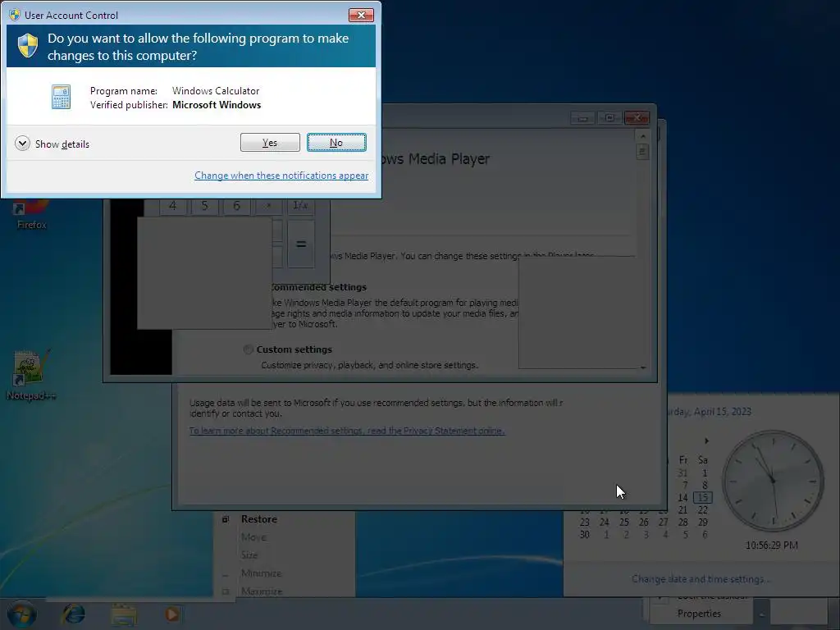This screenshot has width=840, height=630.
Task: Click the UAC shield icon in banner
Action: pyautogui.click(x=28, y=46)
